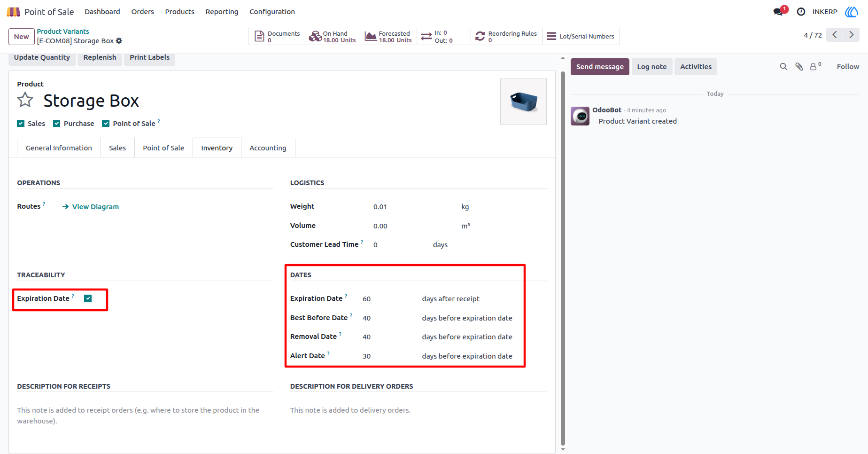Screen dimensions: 868x454
Task: Uncheck the Expiration Date traceability checkbox
Action: pos(88,298)
